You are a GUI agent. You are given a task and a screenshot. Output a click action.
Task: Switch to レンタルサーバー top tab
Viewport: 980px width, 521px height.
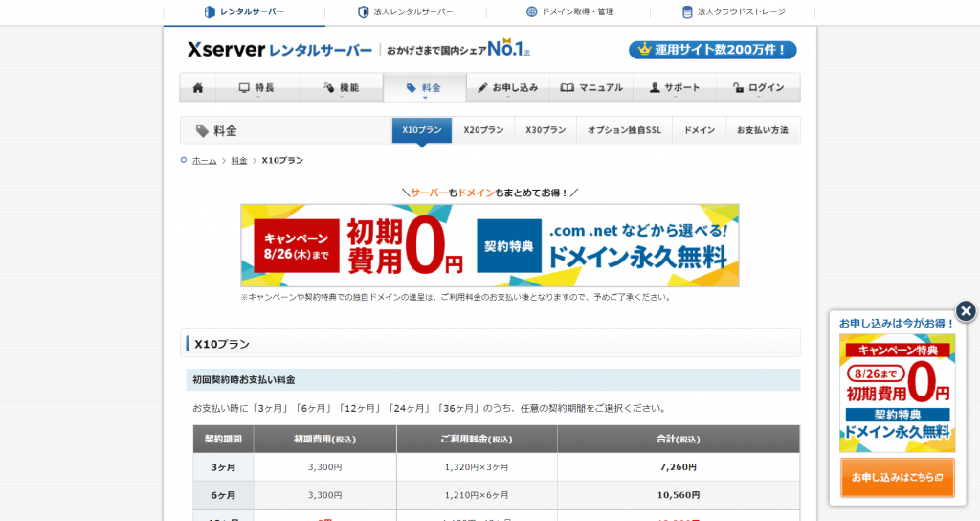tap(244, 11)
